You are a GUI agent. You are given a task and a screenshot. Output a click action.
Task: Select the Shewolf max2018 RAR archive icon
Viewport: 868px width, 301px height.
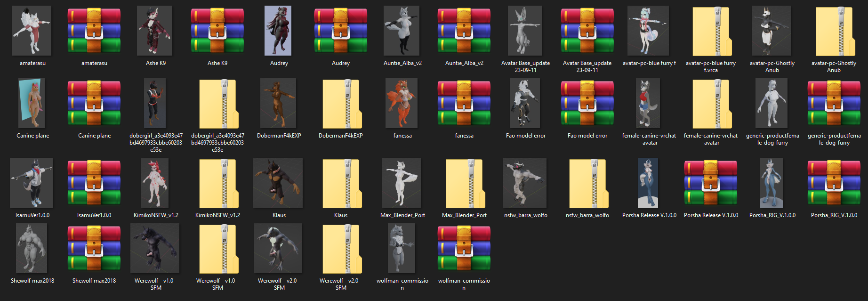[x=94, y=248]
